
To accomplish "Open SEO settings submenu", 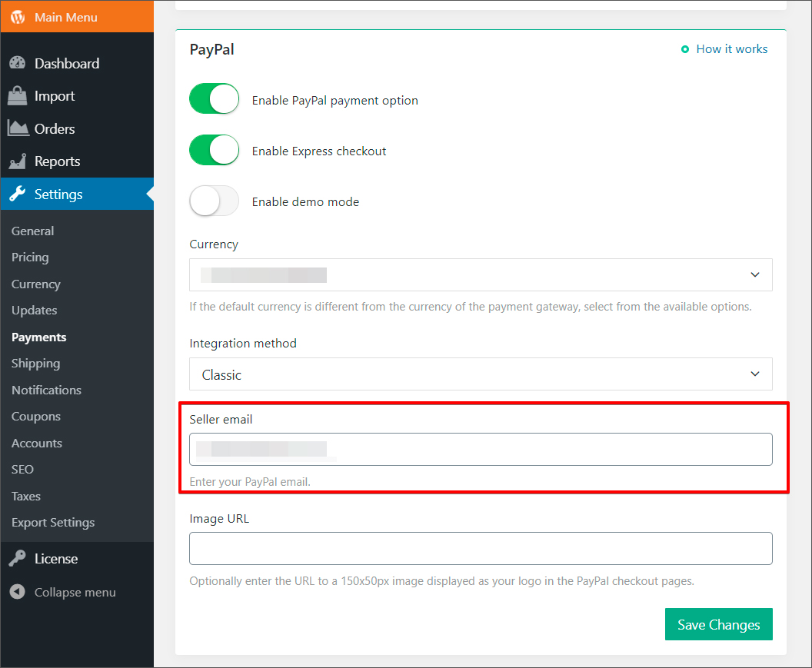I will coord(22,469).
